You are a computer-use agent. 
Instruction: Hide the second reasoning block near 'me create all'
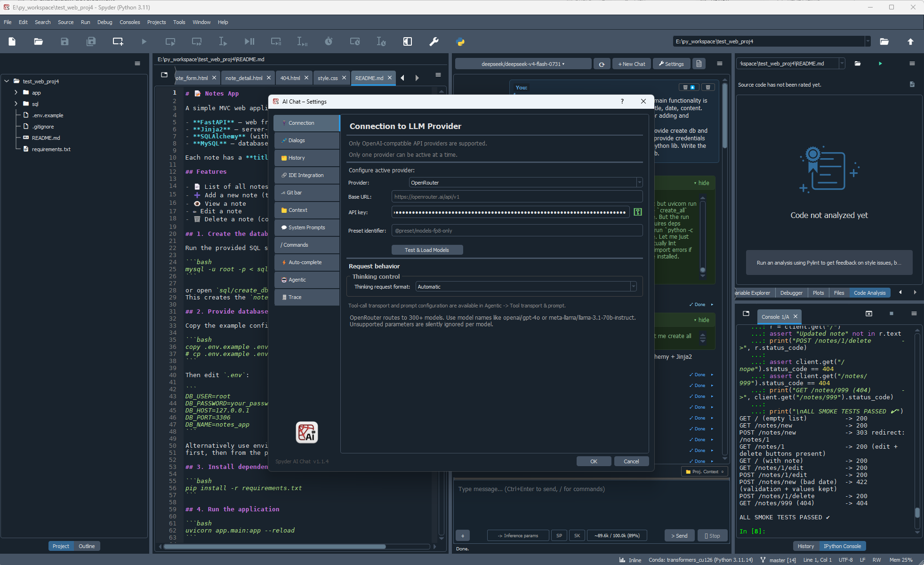[701, 320]
